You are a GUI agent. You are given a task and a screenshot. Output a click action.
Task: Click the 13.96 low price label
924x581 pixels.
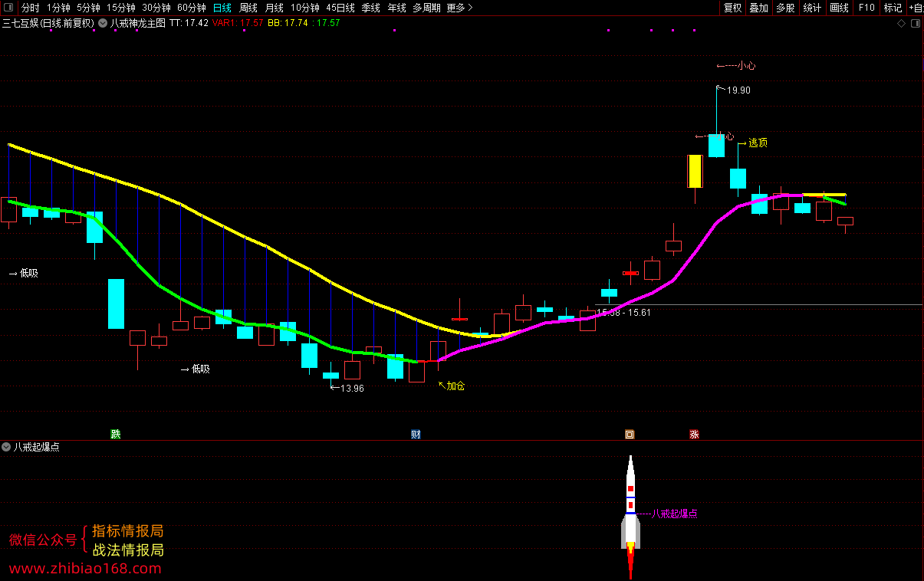point(352,389)
